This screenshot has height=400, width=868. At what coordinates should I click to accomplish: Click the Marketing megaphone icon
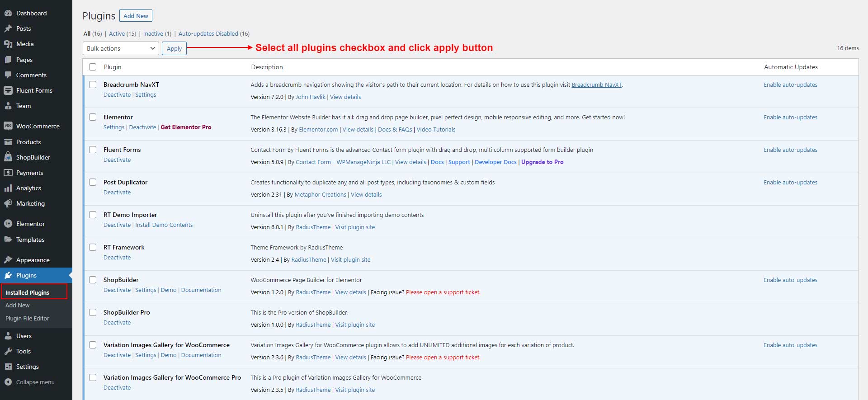(x=8, y=203)
